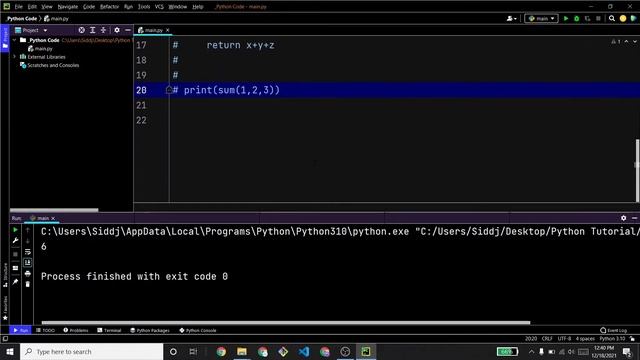Open the VCS menu
Image resolution: width=640 pixels, height=360 pixels.
pyautogui.click(x=159, y=7)
